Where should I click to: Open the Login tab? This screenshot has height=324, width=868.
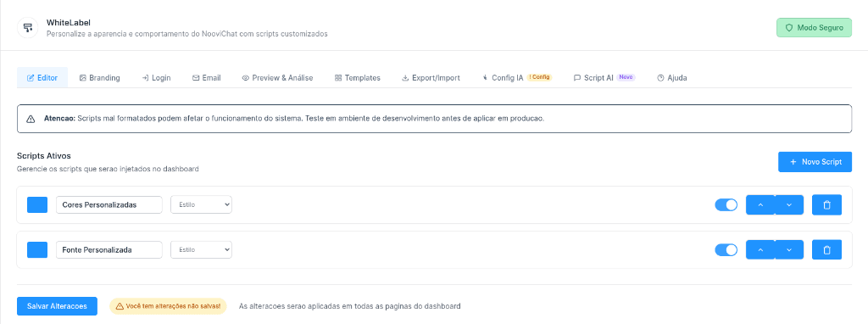(157, 77)
